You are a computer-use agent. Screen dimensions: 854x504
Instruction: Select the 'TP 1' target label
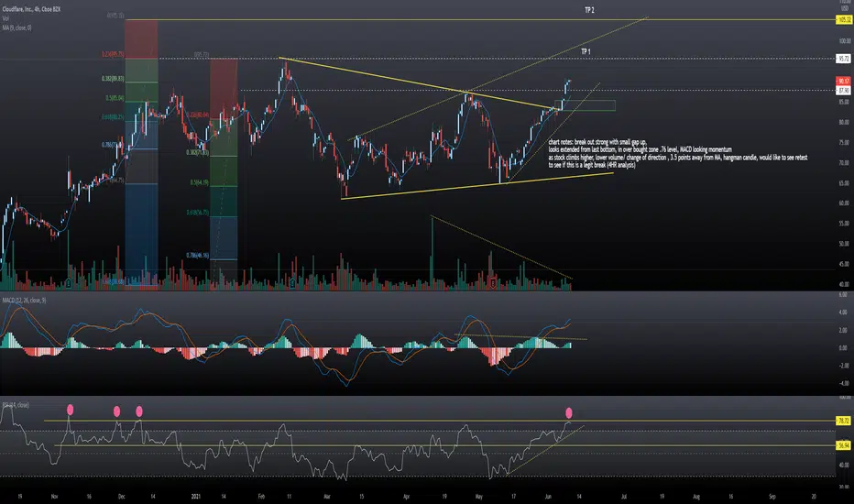pyautogui.click(x=586, y=51)
